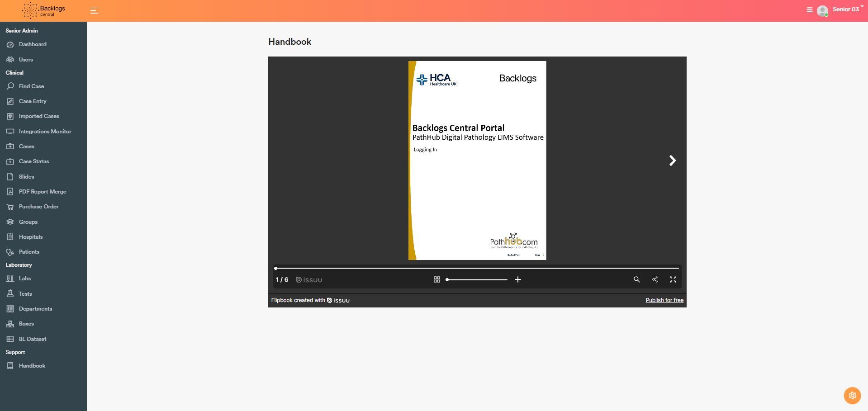
Task: Click the Cases medical bag icon
Action: click(x=10, y=146)
